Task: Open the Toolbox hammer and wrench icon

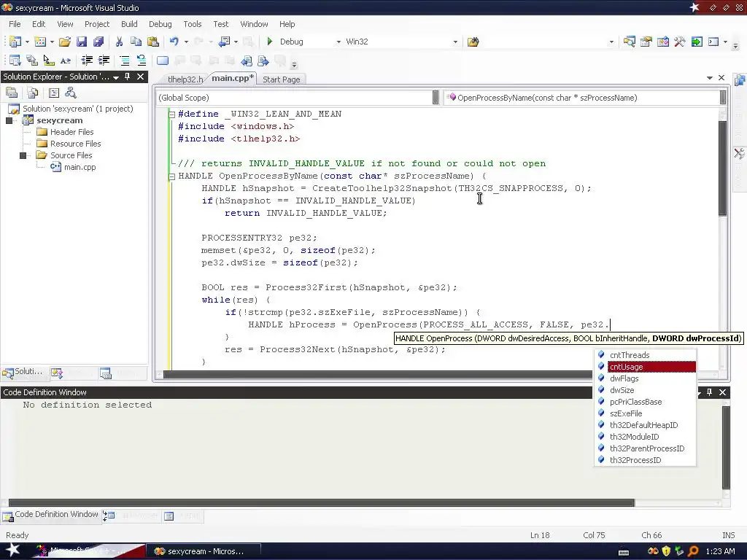Action: [680, 42]
